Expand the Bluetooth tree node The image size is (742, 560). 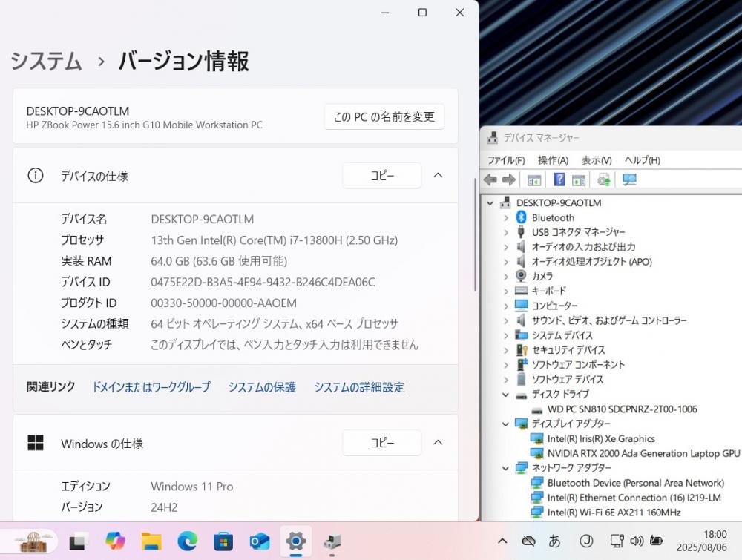pyautogui.click(x=506, y=217)
